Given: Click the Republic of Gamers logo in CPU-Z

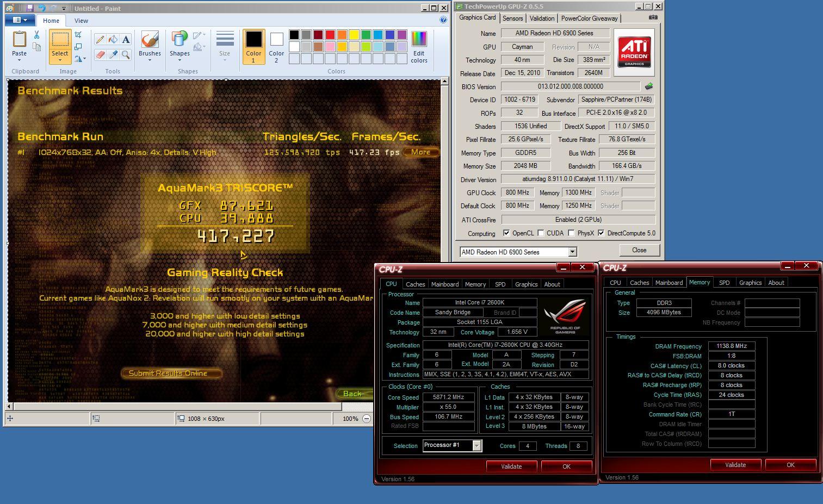Looking at the screenshot, I should (x=565, y=317).
